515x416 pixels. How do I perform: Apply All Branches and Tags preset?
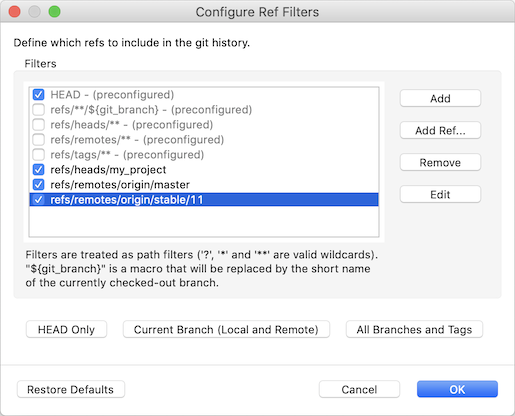click(414, 329)
